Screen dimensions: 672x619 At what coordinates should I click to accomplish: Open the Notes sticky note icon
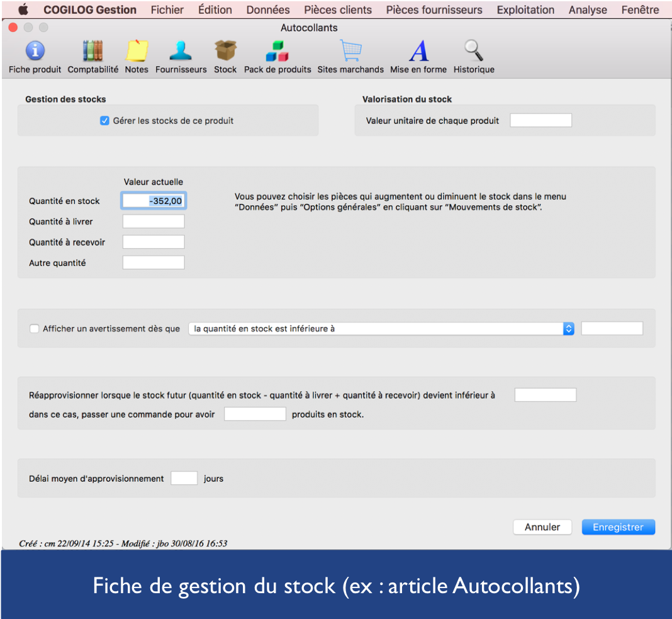137,51
